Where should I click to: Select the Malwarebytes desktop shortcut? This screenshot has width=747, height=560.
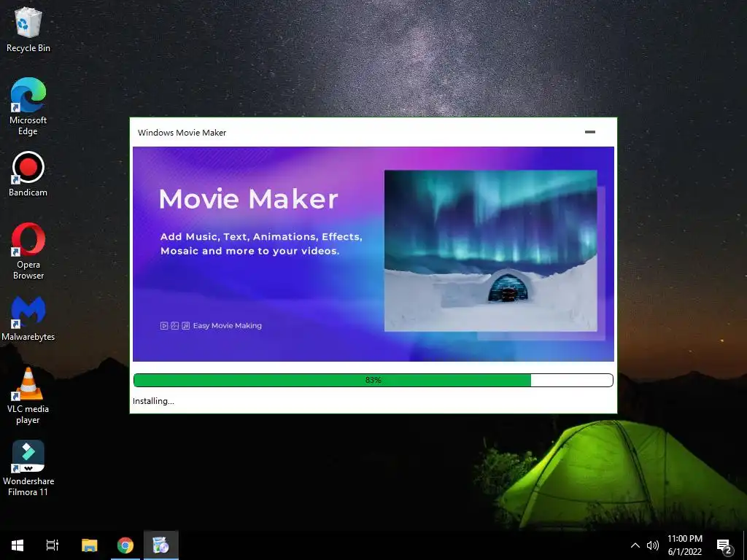click(x=28, y=319)
